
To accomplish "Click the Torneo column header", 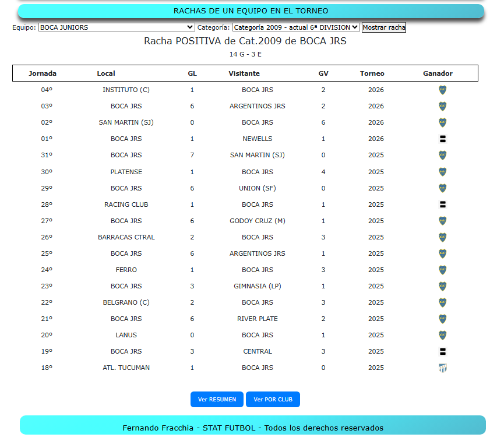I will (x=372, y=73).
